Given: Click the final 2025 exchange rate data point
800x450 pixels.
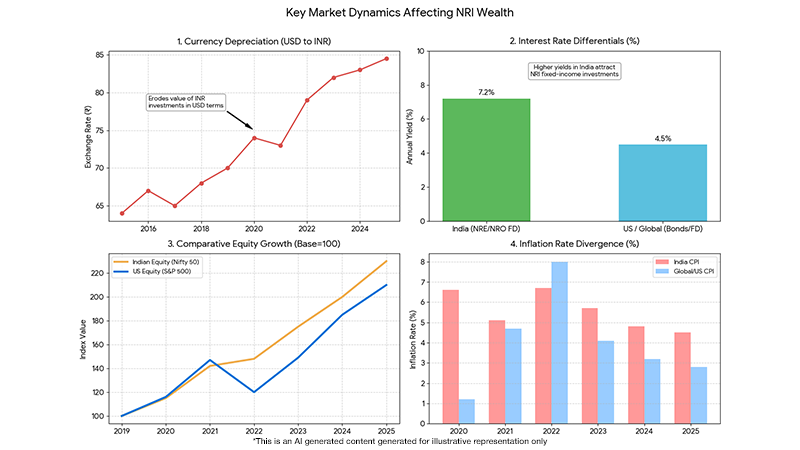Looking at the screenshot, I should pos(387,59).
